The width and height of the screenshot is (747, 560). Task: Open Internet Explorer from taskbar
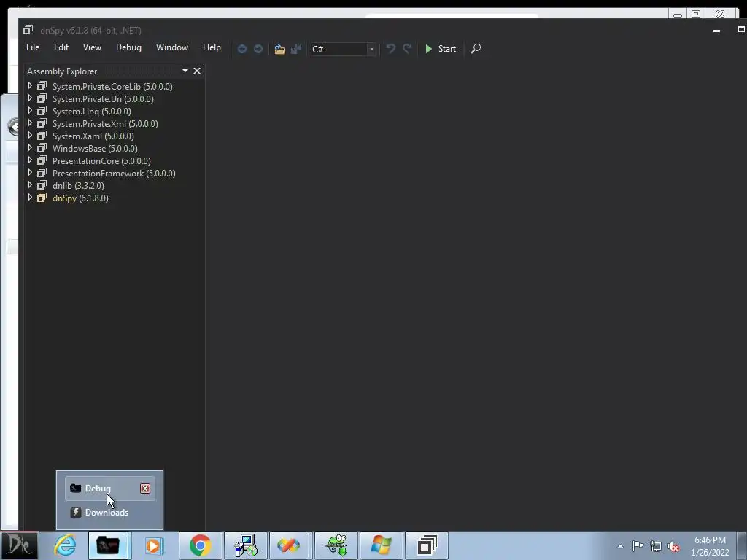(x=65, y=545)
